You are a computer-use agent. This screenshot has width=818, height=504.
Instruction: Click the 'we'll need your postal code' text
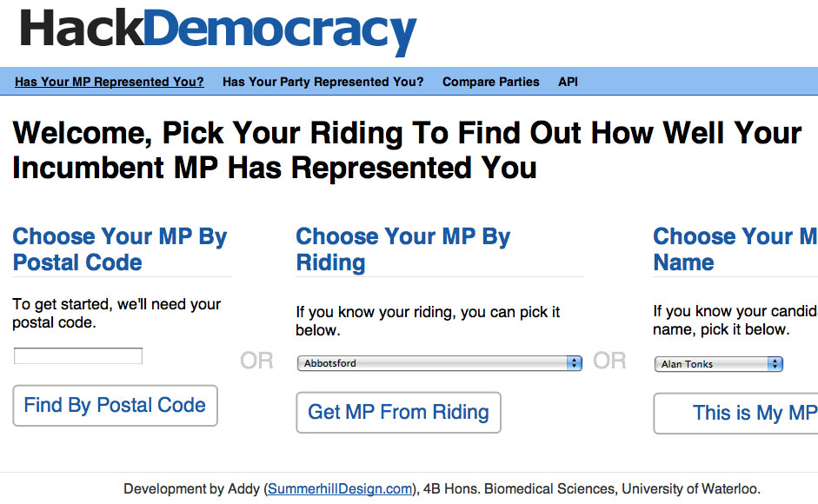point(116,314)
